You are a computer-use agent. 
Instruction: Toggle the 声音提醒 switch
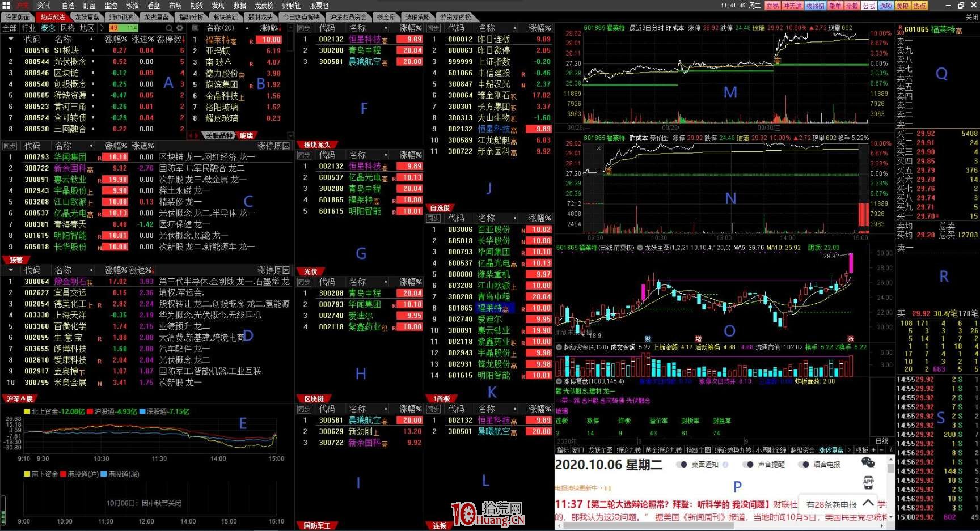747,464
